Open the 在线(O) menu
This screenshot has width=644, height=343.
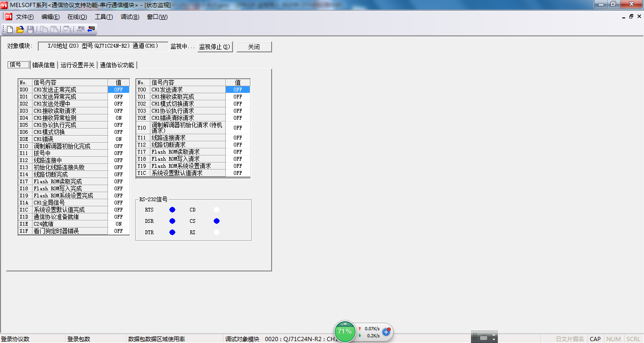tap(77, 17)
